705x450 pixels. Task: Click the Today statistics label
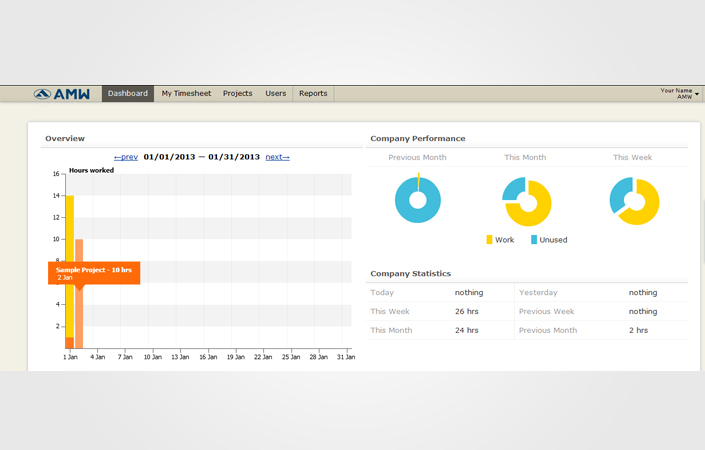click(382, 293)
